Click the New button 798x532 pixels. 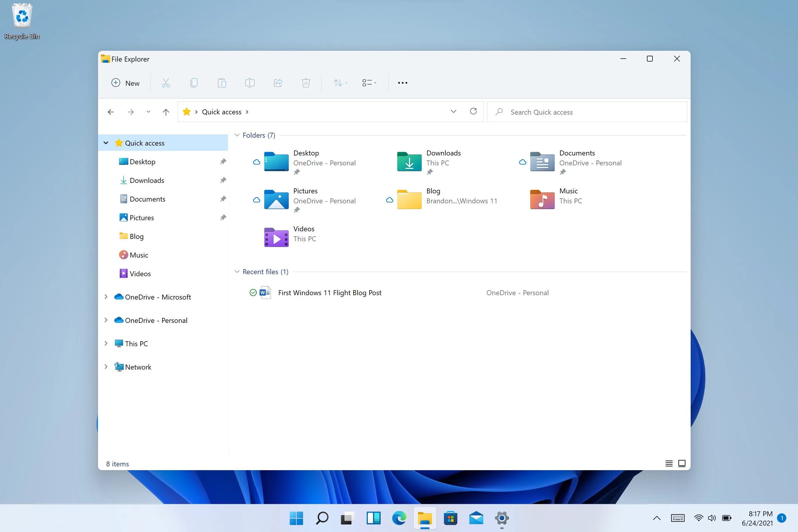pyautogui.click(x=125, y=83)
